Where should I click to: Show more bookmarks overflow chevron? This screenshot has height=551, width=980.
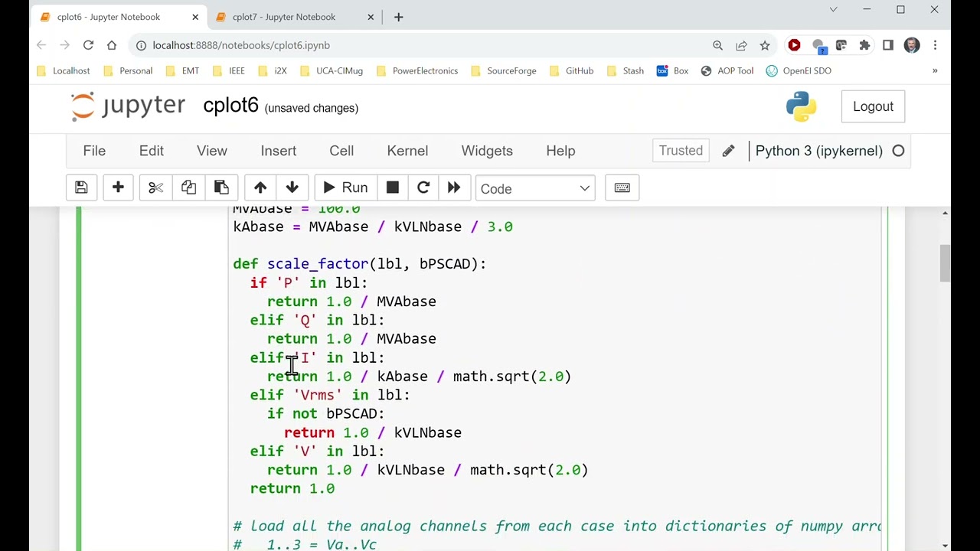(x=935, y=70)
